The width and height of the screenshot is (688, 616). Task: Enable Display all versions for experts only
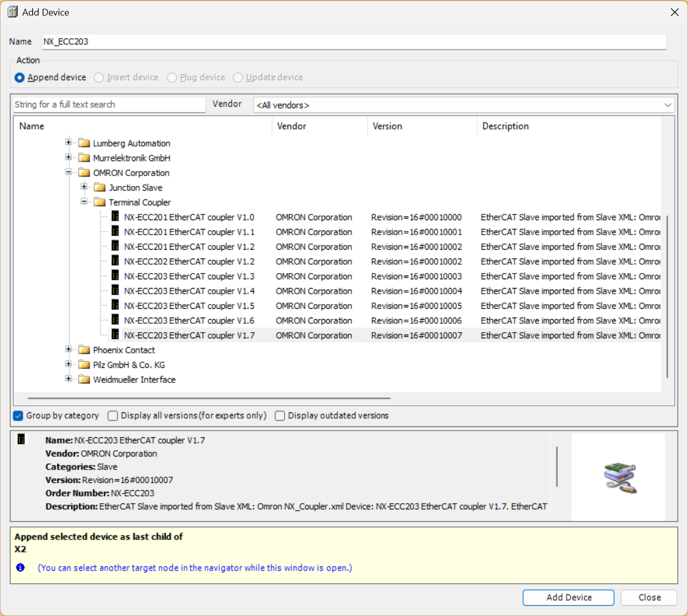pyautogui.click(x=113, y=416)
